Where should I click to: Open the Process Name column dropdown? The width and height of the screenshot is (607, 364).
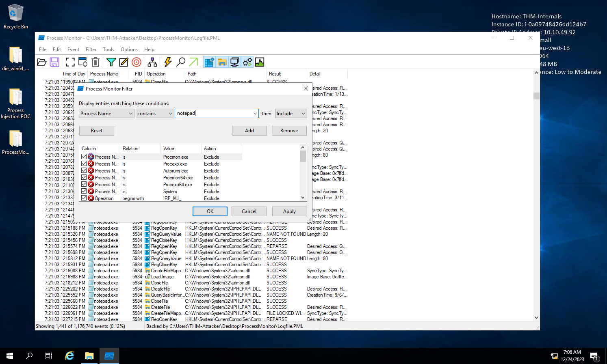[106, 114]
